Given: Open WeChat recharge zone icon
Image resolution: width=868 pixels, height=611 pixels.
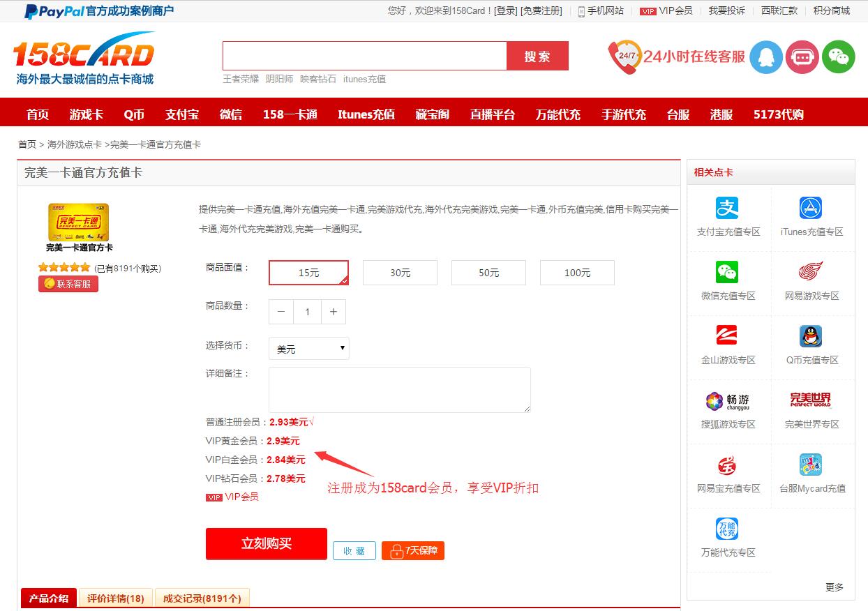Looking at the screenshot, I should [x=727, y=272].
